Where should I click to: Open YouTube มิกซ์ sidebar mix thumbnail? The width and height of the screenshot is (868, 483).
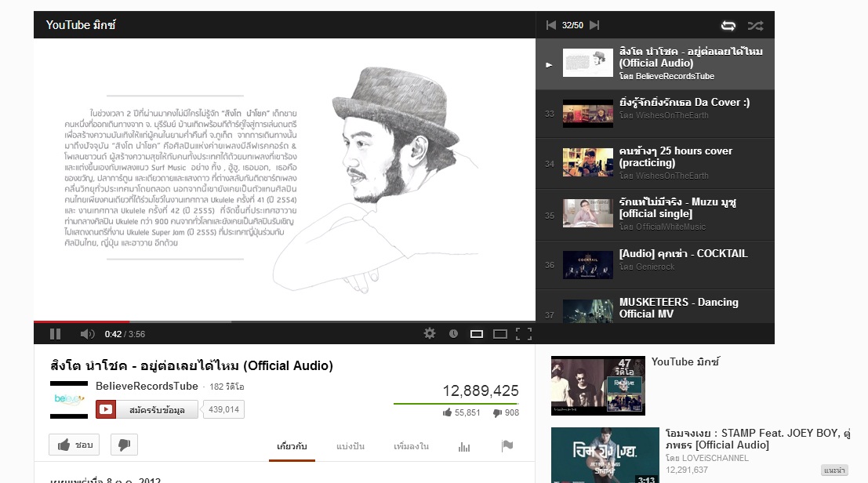pyautogui.click(x=597, y=386)
